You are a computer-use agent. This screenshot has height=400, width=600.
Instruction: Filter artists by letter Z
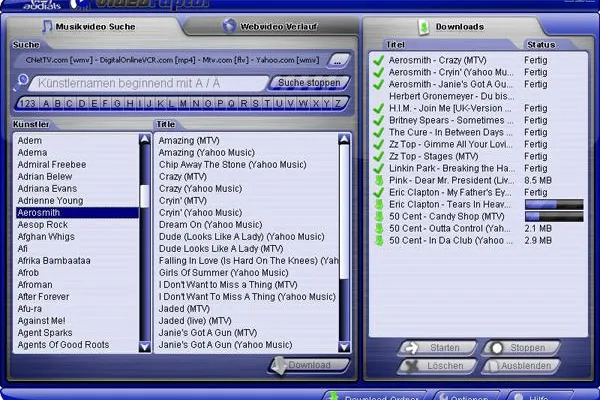[338, 103]
